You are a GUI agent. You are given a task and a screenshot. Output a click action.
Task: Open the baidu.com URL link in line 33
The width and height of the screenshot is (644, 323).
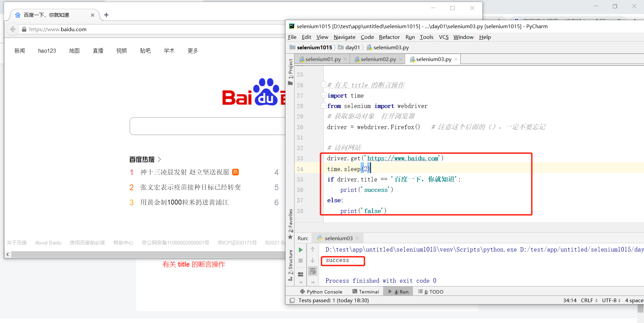pyautogui.click(x=403, y=158)
